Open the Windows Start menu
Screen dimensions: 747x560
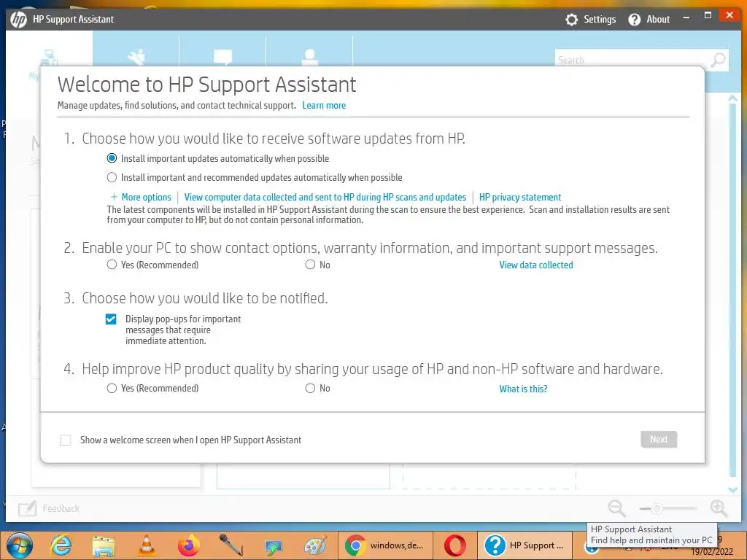click(20, 545)
